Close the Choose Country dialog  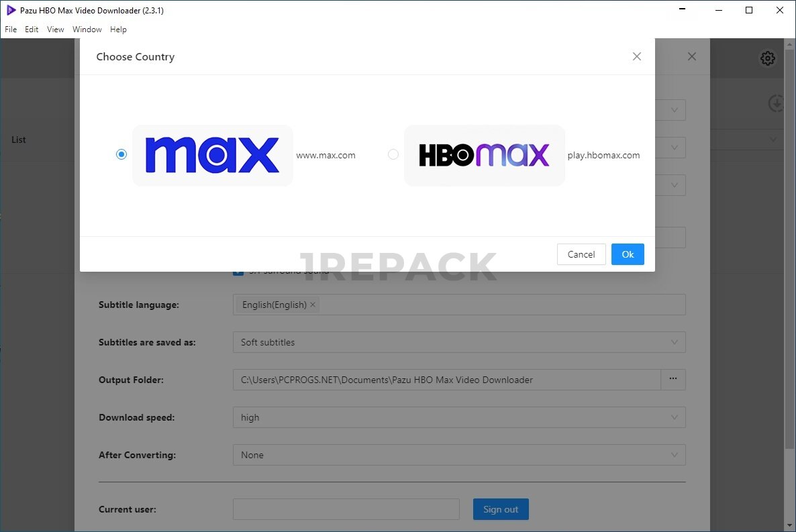tap(637, 57)
